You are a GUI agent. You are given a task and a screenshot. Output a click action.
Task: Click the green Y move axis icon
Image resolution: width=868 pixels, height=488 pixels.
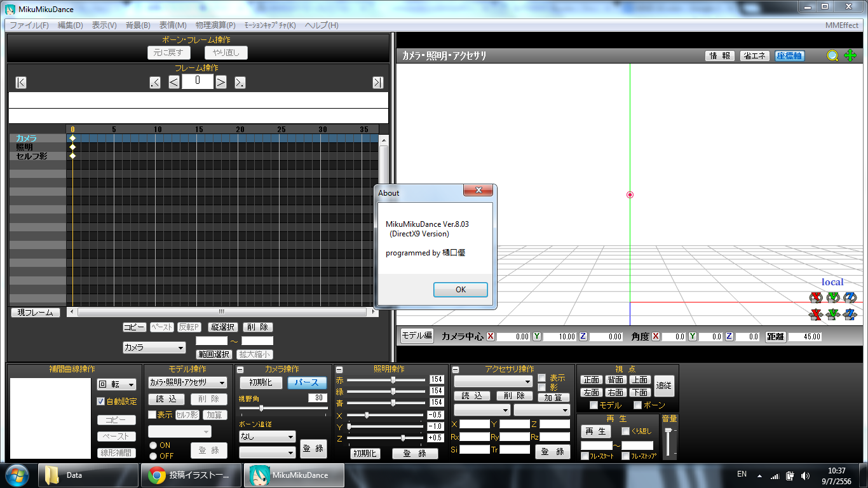click(x=833, y=314)
